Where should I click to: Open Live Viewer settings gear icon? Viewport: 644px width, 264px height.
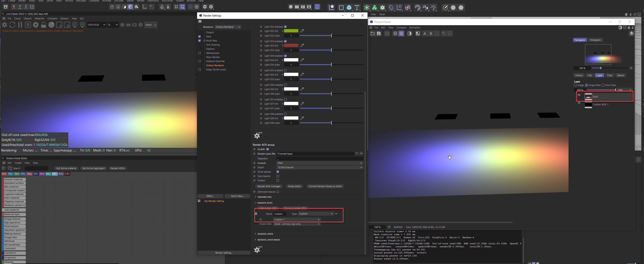(x=36, y=25)
